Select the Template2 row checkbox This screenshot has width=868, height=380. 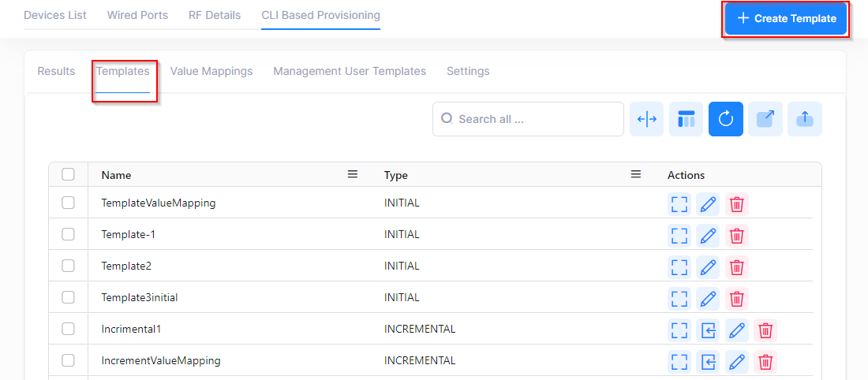68,266
